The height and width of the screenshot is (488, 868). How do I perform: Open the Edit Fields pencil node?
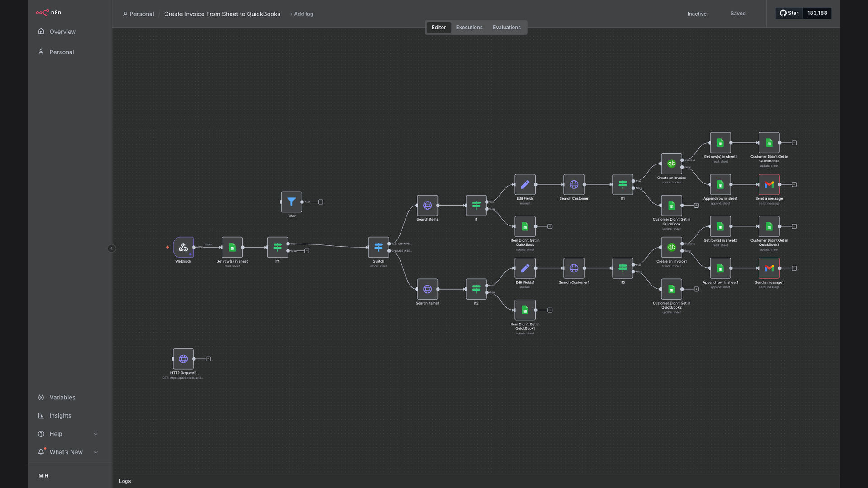[525, 184]
